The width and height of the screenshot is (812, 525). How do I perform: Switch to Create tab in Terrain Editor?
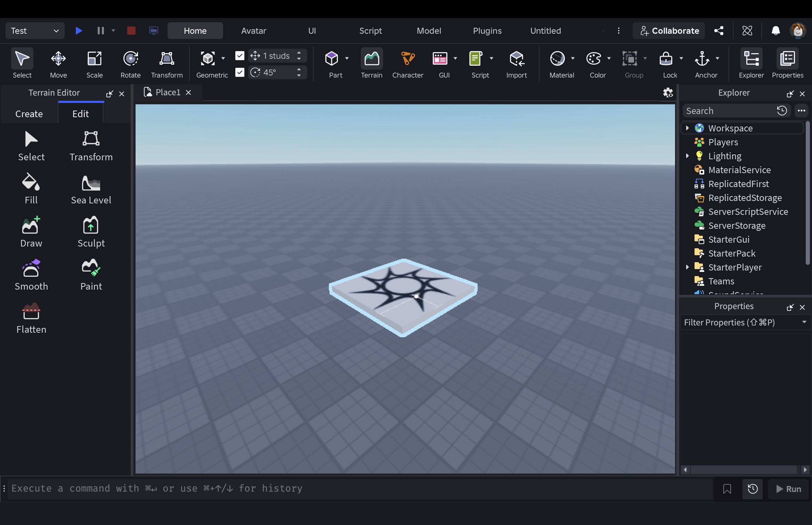pyautogui.click(x=29, y=114)
